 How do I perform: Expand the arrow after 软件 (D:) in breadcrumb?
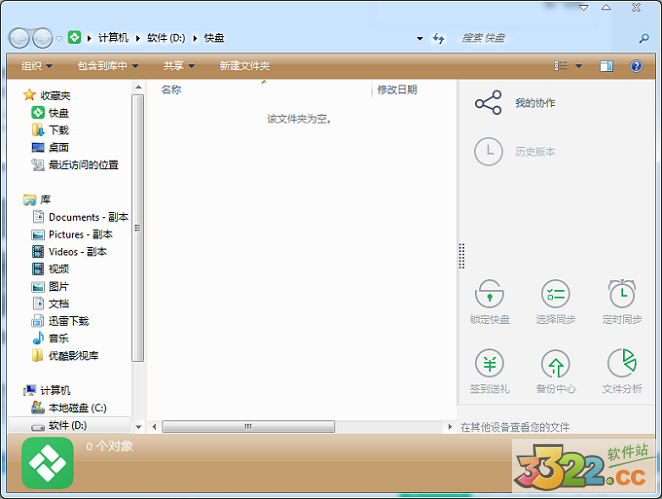[195, 38]
